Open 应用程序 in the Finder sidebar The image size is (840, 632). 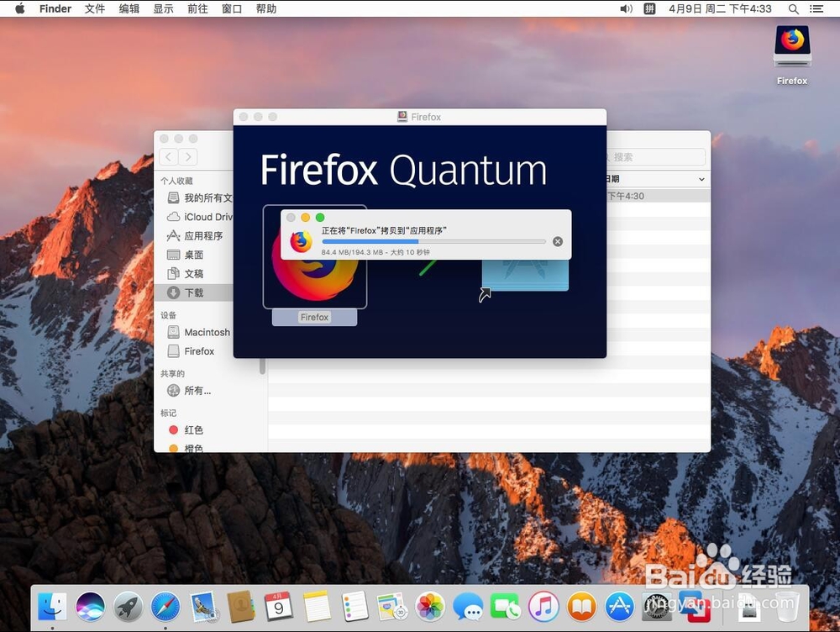[x=195, y=236]
